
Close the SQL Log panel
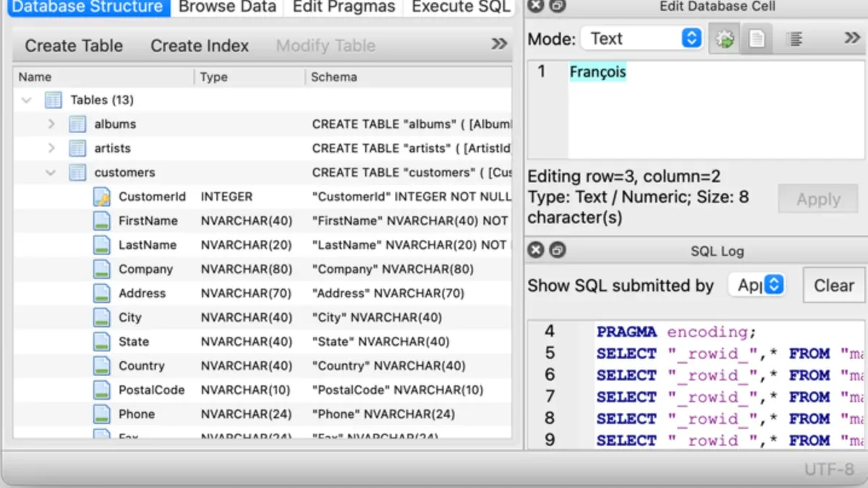pyautogui.click(x=535, y=251)
